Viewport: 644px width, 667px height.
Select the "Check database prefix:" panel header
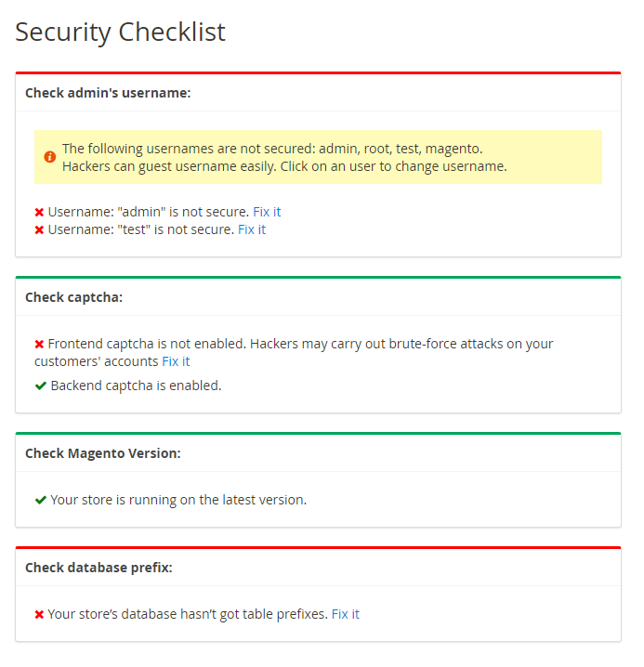coord(99,568)
